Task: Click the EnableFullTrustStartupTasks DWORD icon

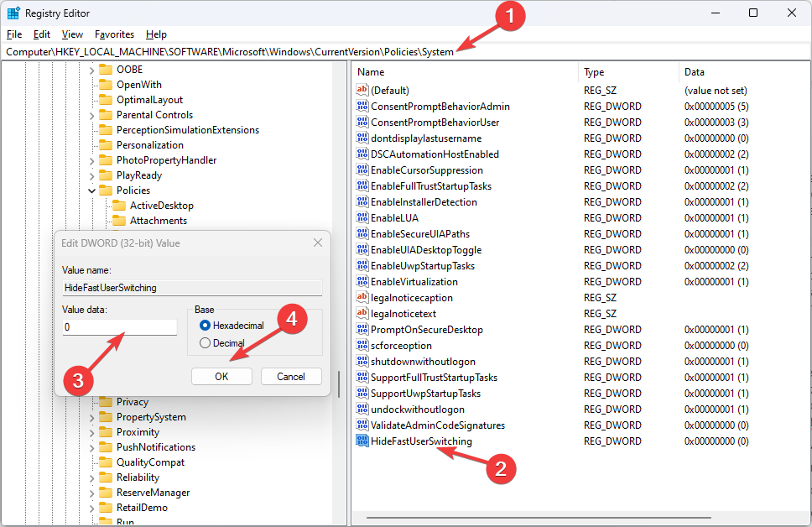Action: [362, 185]
